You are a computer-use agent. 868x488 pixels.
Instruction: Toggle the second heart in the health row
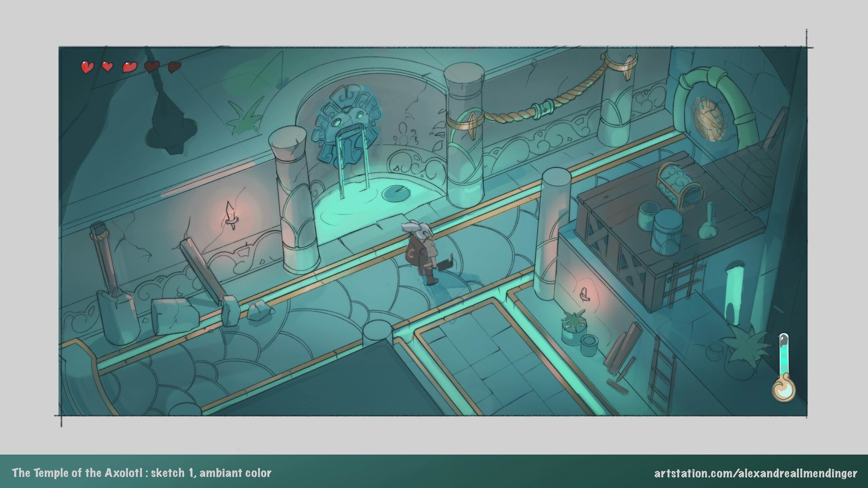pyautogui.click(x=107, y=66)
